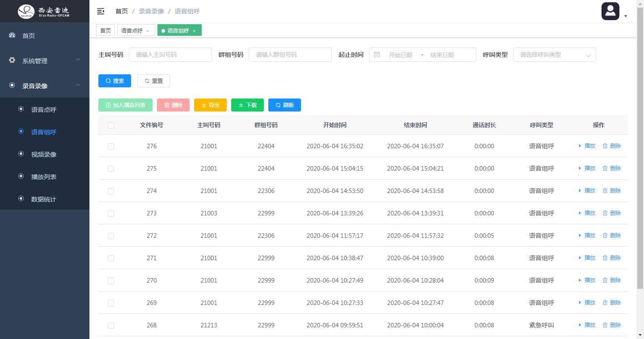Play recording 268 emergency call
The height and width of the screenshot is (339, 644).
pyautogui.click(x=587, y=325)
